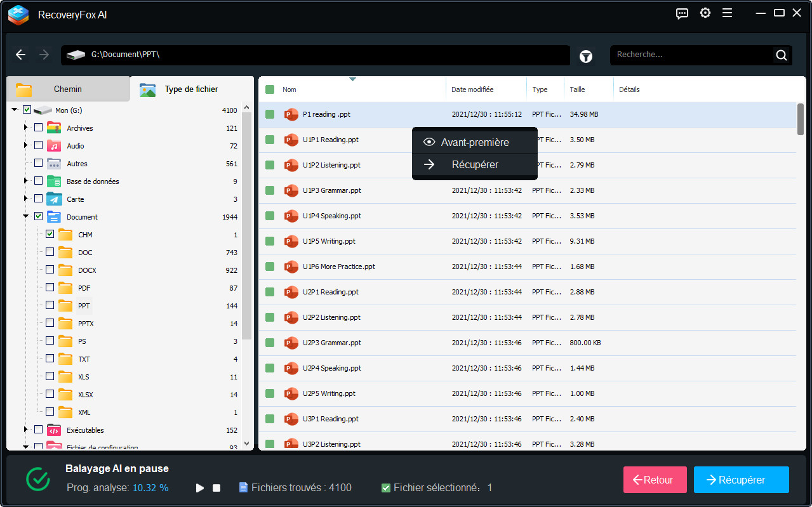Go back with the left arrow
This screenshot has height=507, width=812.
(x=21, y=55)
